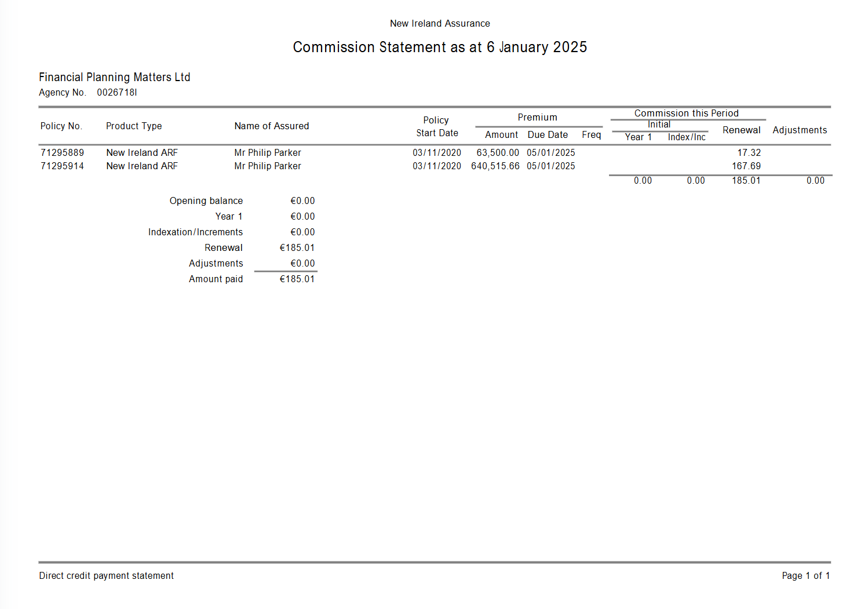Select renewal commission value 167.69

pos(746,166)
